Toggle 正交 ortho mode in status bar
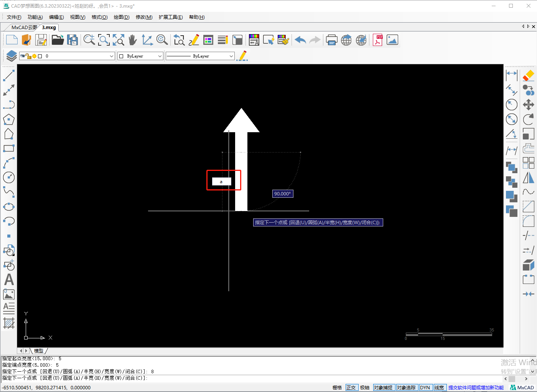The width and height of the screenshot is (537, 392). (351, 387)
